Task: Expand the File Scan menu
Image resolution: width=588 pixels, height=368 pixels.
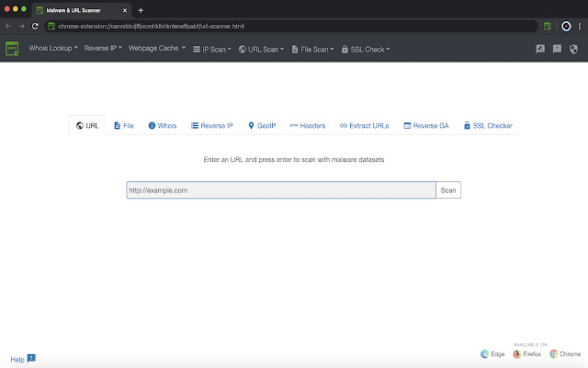Action: pyautogui.click(x=312, y=49)
